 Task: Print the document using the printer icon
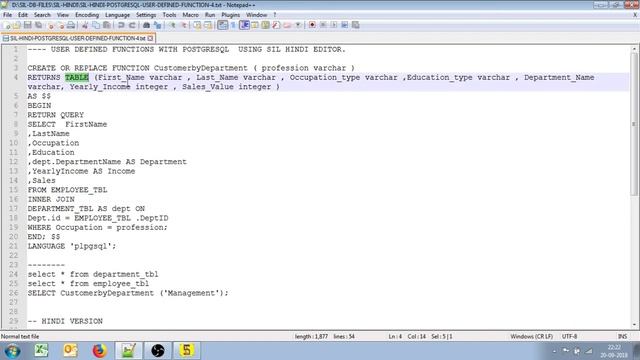(71, 25)
